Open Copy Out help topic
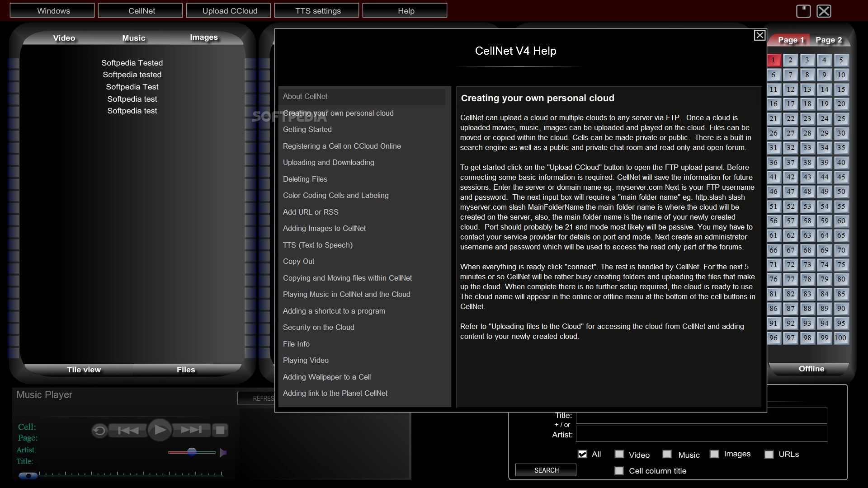The image size is (868, 488). point(299,262)
